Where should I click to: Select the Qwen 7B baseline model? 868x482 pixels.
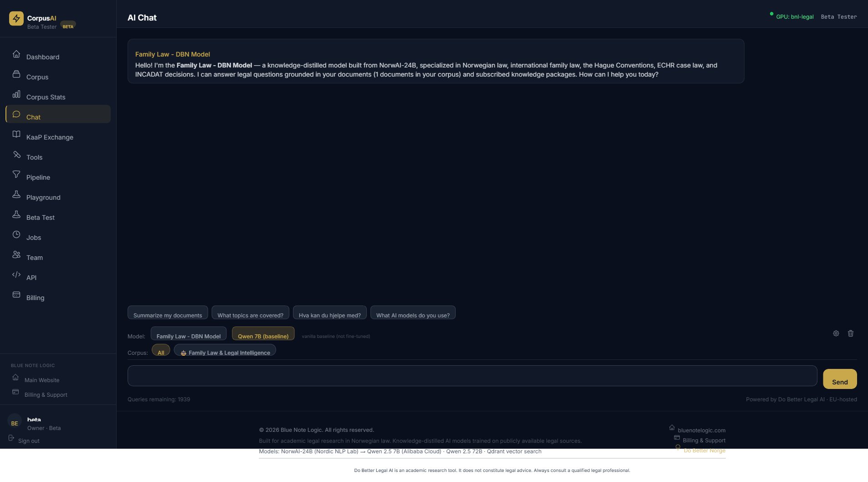[263, 336]
